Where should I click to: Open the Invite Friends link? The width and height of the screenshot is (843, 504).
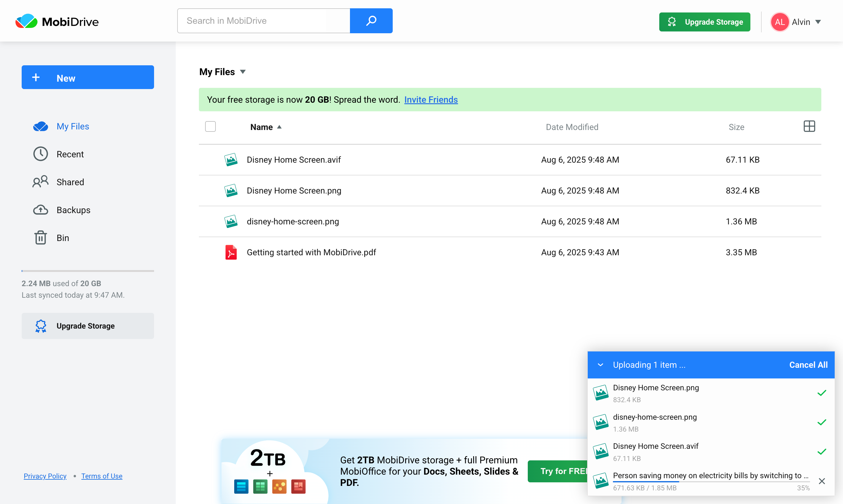pyautogui.click(x=431, y=99)
